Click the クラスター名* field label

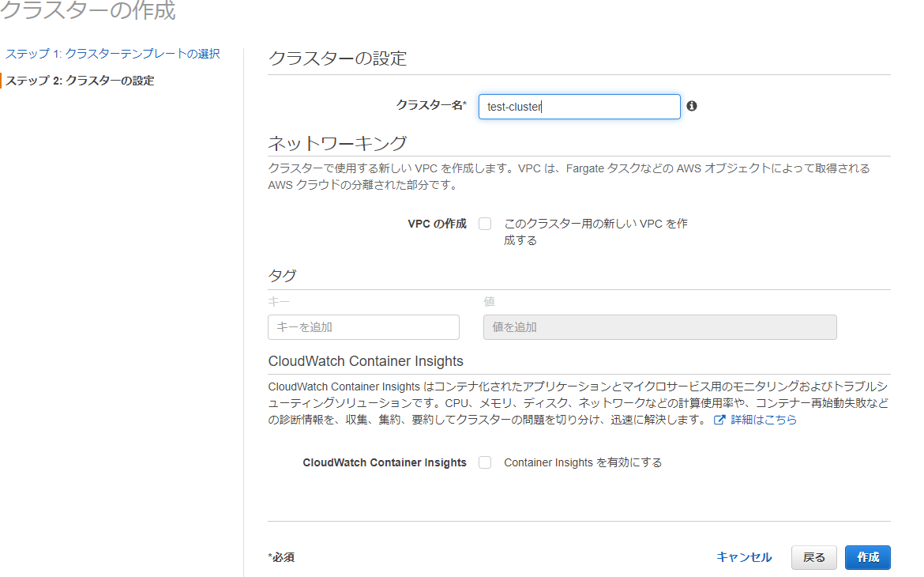click(431, 105)
